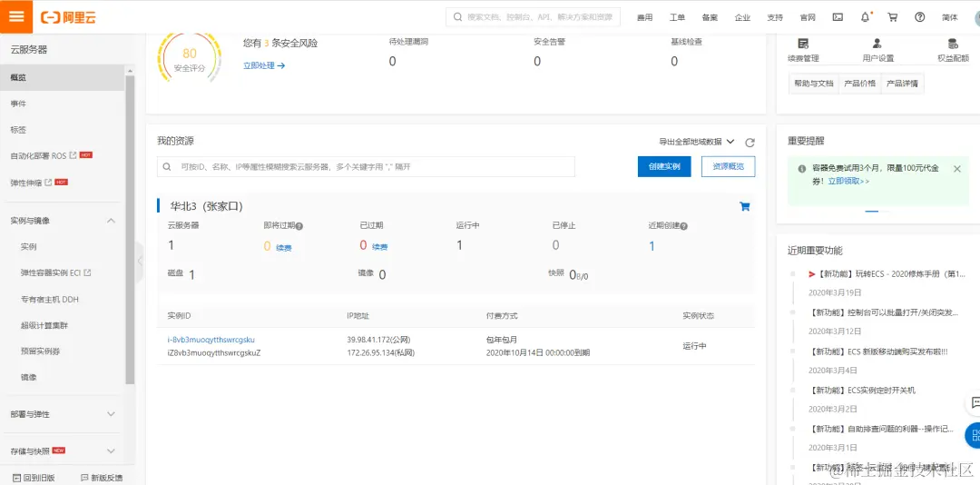Viewport: 980px width, 485px height.
Task: Click the search magnifier in top bar
Action: [457, 17]
